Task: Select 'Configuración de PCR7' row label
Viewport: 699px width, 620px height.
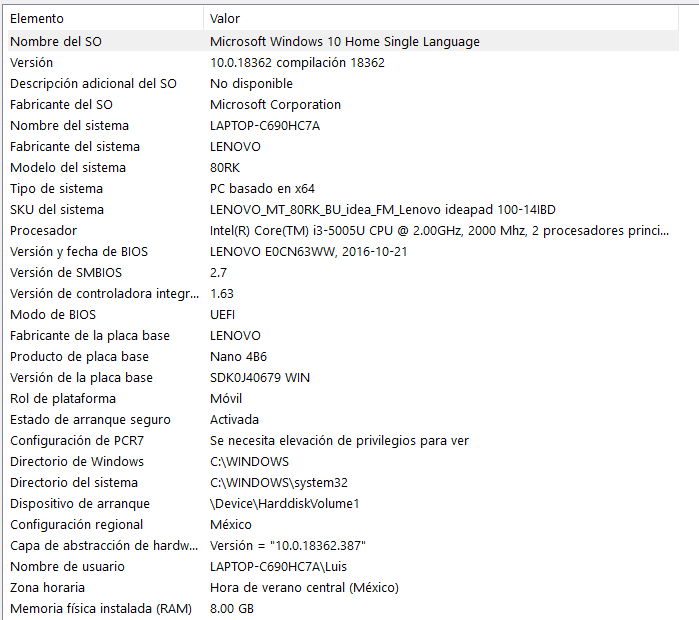Action: pyautogui.click(x=77, y=439)
